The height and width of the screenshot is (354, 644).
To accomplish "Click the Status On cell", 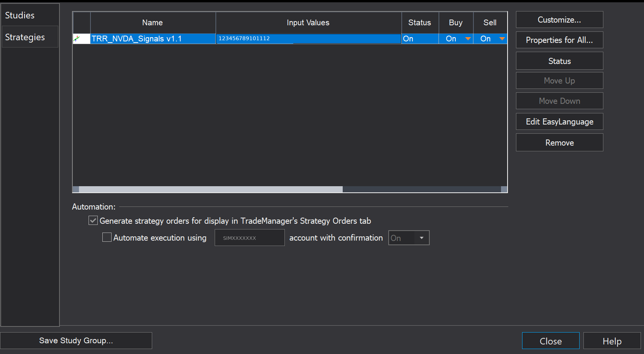I will click(x=420, y=39).
